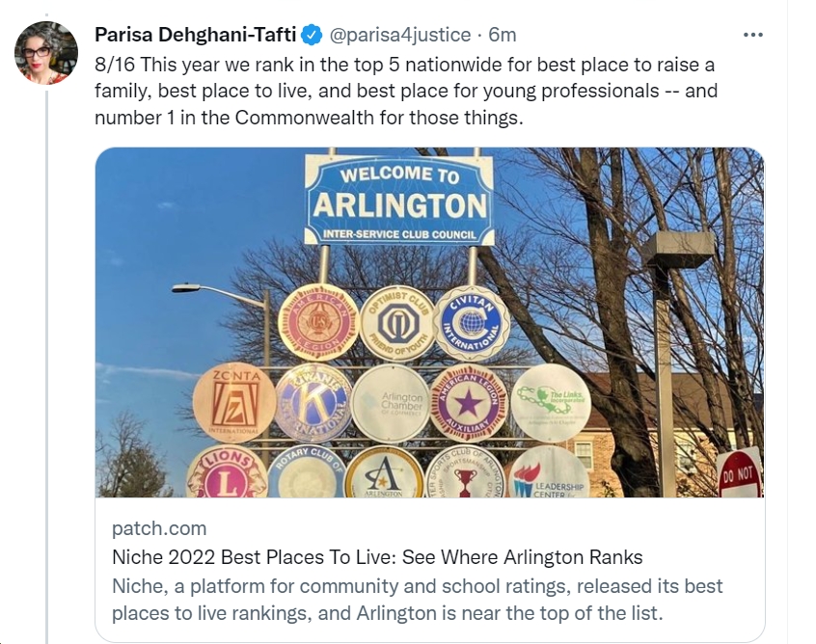Click the American Legion Auxiliary emblem
The width and height of the screenshot is (816, 644).
pos(469,403)
